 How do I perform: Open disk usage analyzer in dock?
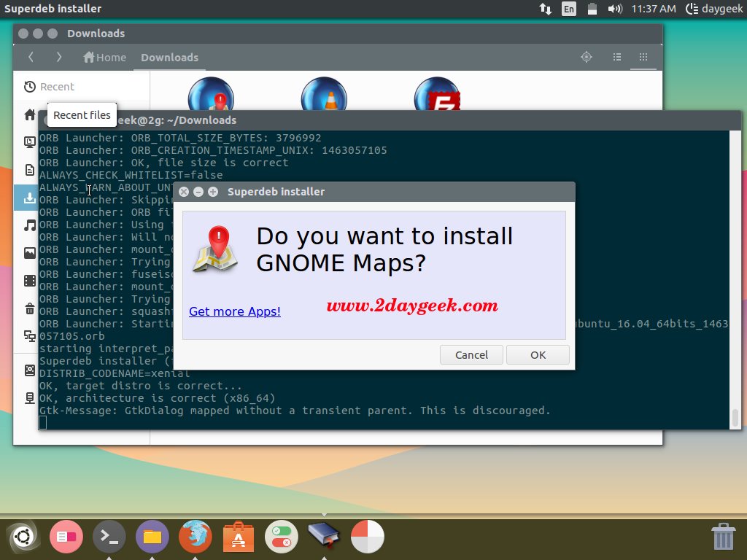pos(368,537)
